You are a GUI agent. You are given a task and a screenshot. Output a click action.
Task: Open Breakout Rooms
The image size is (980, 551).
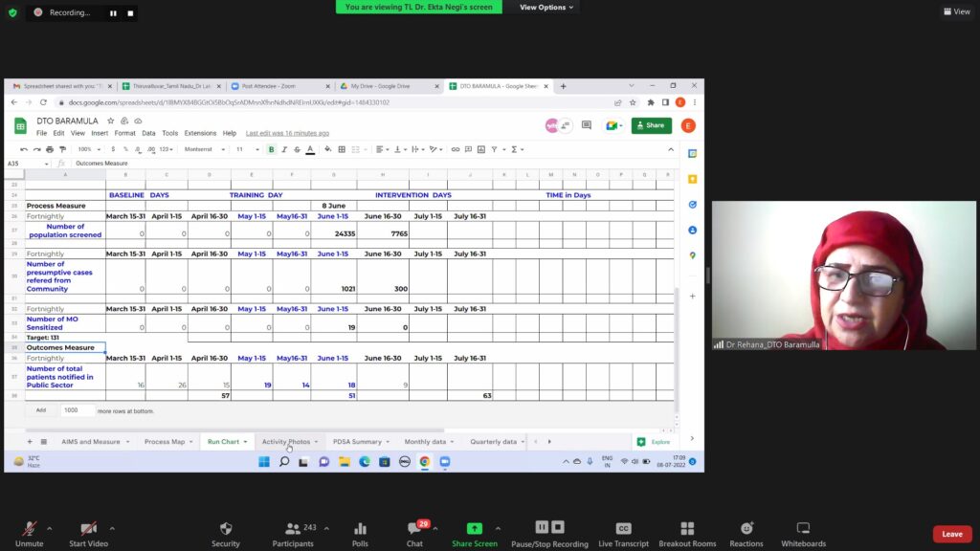687,533
